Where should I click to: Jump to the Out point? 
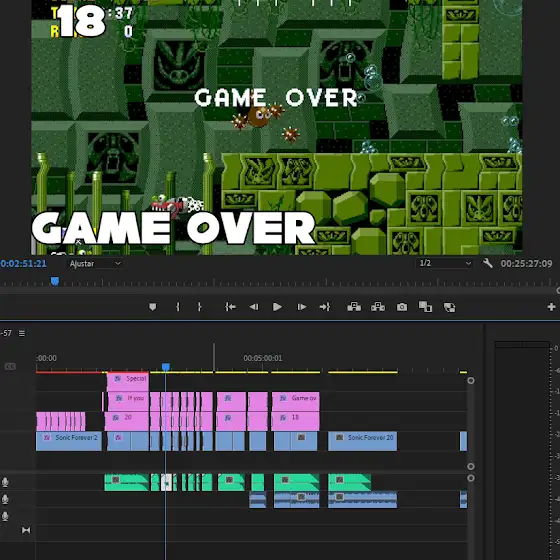pos(325,307)
